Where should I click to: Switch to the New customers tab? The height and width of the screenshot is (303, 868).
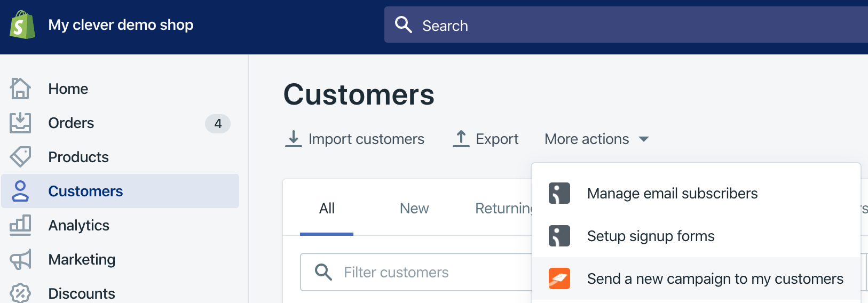[414, 208]
